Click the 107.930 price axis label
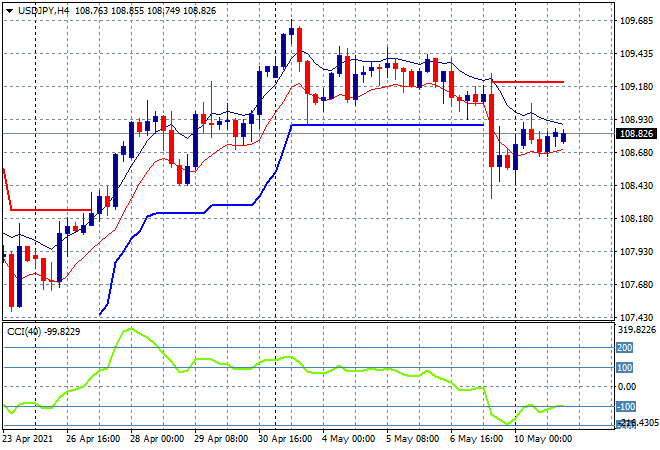Image resolution: width=660 pixels, height=450 pixels. point(636,251)
